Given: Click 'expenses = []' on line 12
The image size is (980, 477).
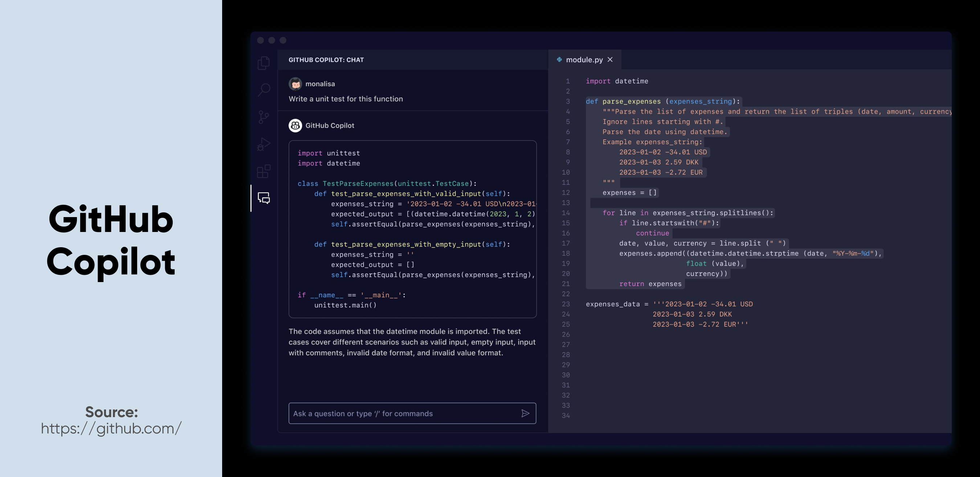Looking at the screenshot, I should [x=629, y=192].
